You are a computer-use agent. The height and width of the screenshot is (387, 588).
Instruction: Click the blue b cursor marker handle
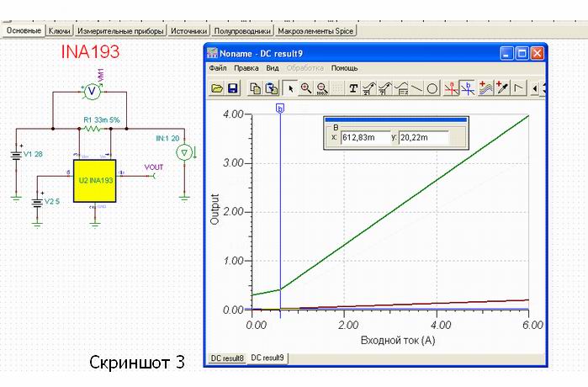click(x=280, y=109)
